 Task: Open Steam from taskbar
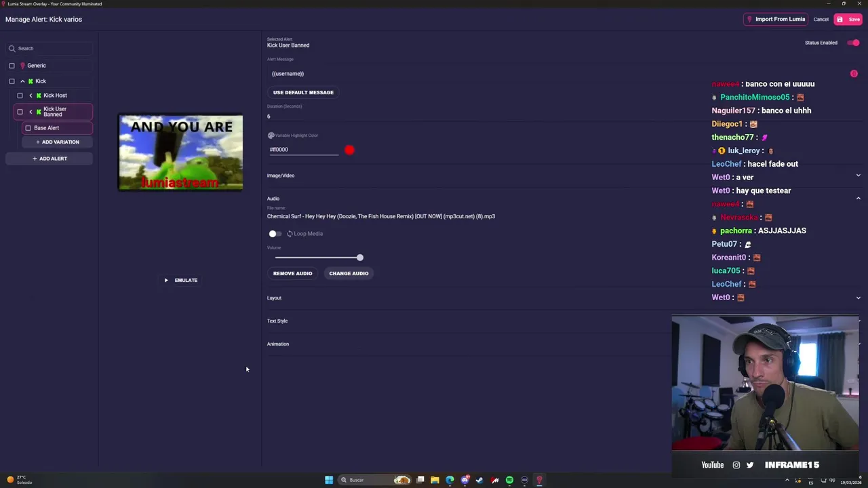(479, 480)
